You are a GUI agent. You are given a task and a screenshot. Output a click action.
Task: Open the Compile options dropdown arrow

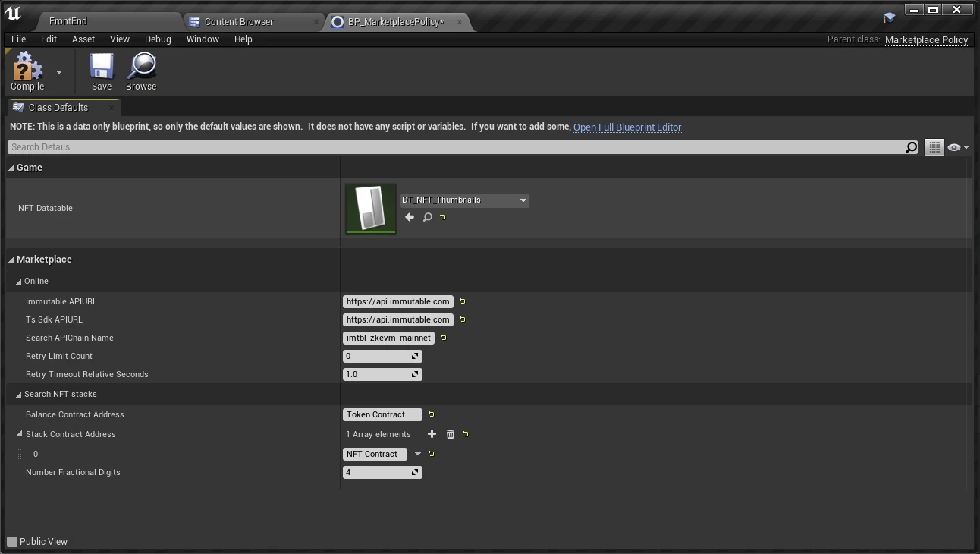coord(59,72)
